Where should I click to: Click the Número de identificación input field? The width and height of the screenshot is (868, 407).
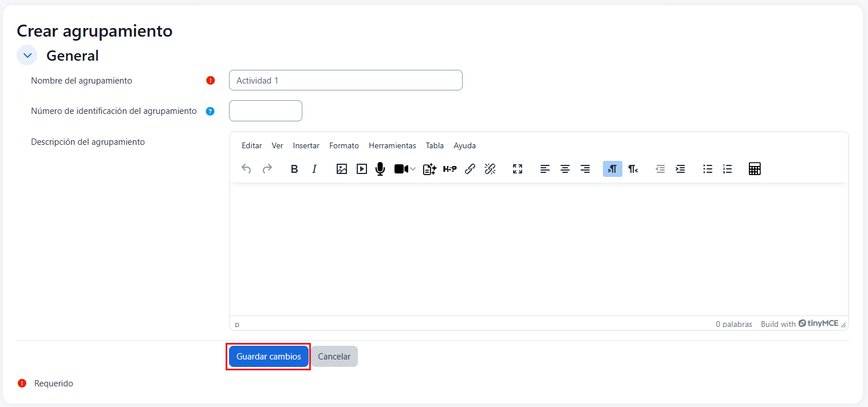(x=265, y=111)
